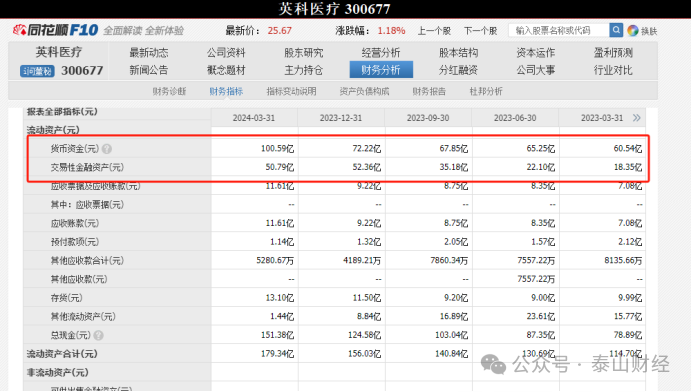Click the 同花顺 F10 logo

pos(55,30)
